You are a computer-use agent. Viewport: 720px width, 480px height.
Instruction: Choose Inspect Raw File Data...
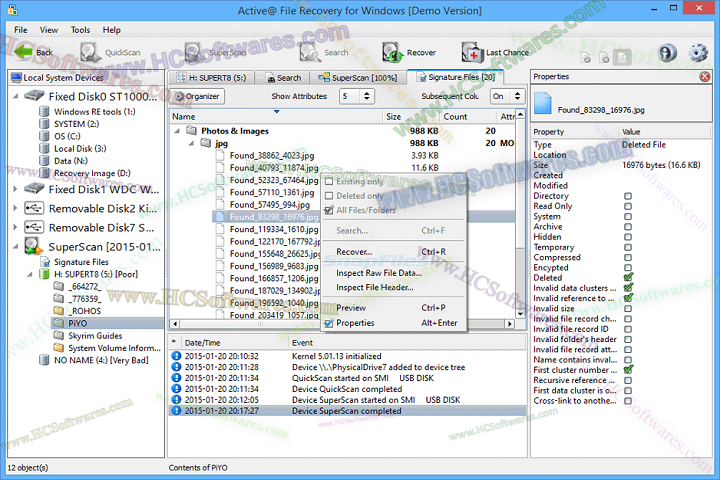tap(379, 273)
